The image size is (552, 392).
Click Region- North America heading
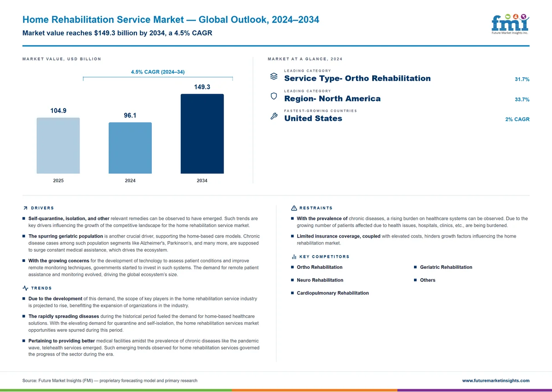(333, 98)
